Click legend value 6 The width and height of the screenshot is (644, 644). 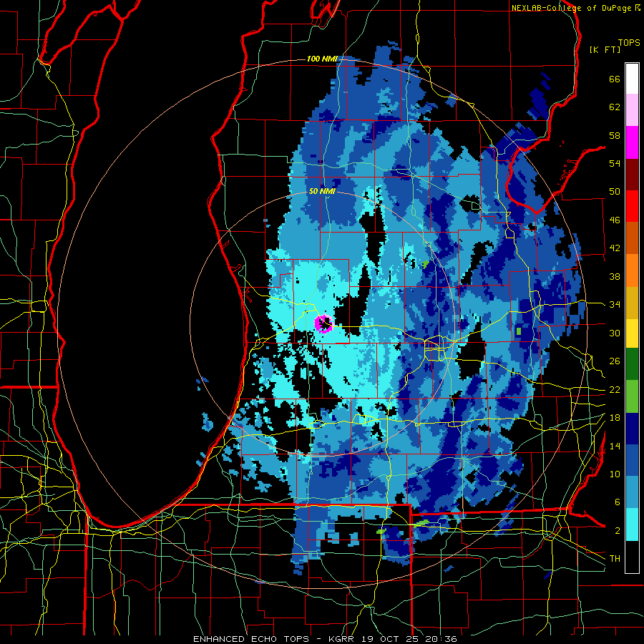pyautogui.click(x=617, y=502)
